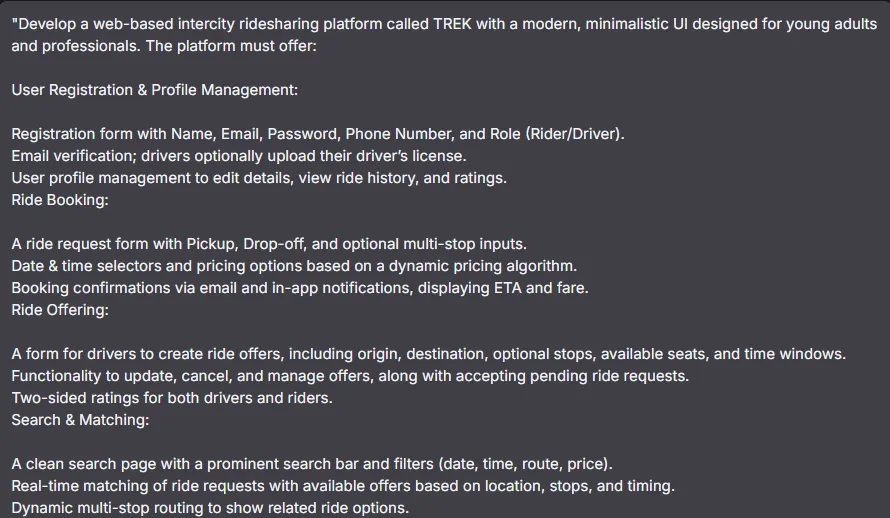Click the line starting 'Registration form with Name'
Screen dimensions: 890x518
click(x=318, y=134)
